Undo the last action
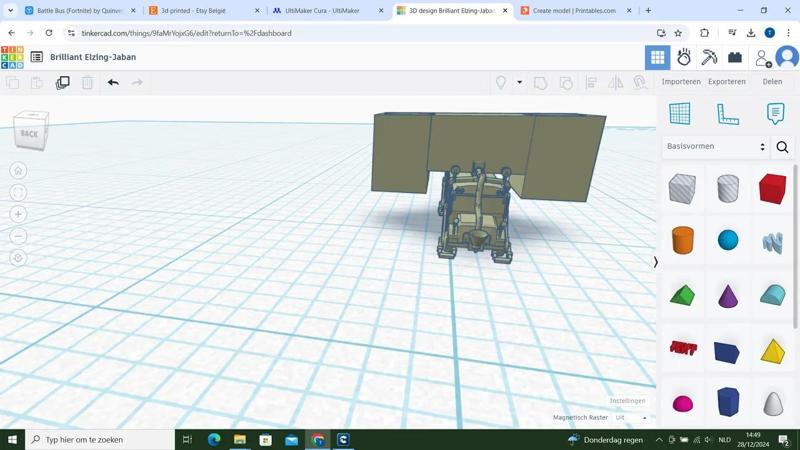800x450 pixels. click(113, 83)
